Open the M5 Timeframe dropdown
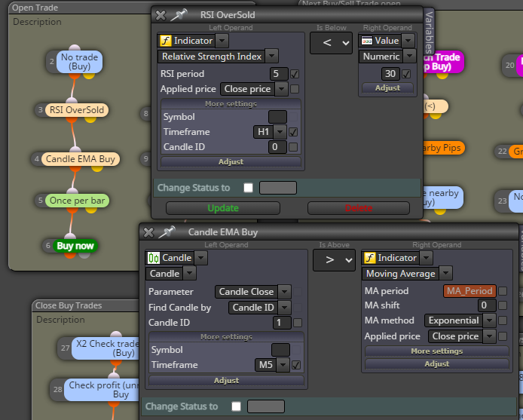523x420 pixels. coord(283,365)
